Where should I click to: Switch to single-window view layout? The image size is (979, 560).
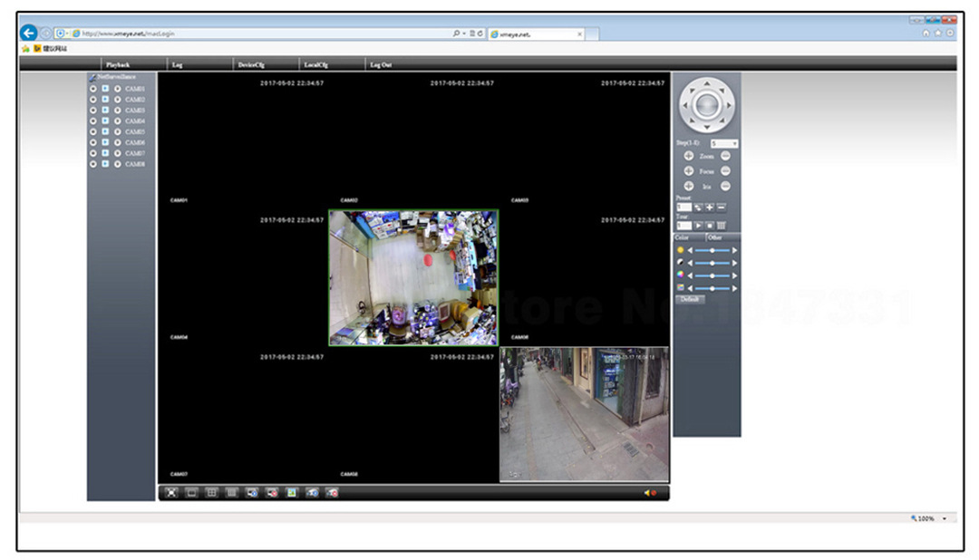pos(191,493)
